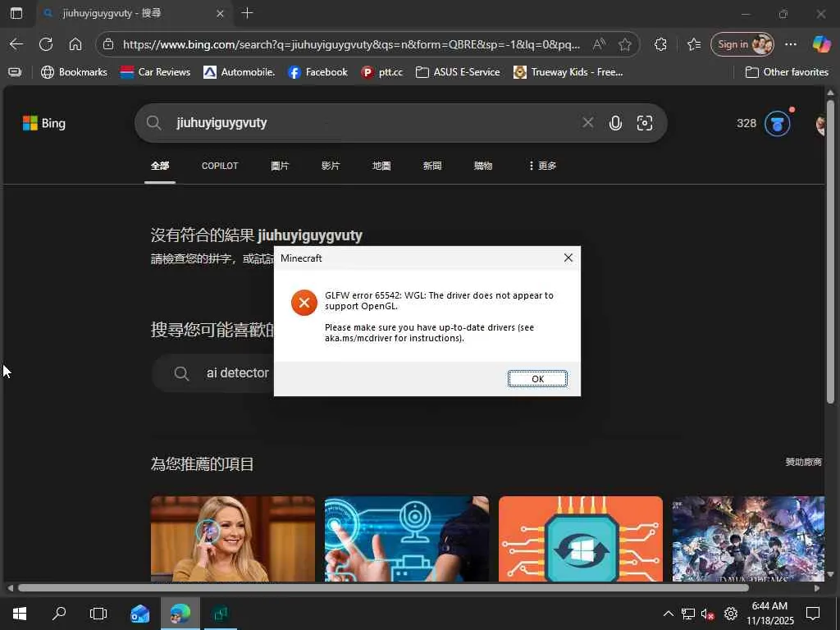Image resolution: width=840 pixels, height=630 pixels.
Task: Open the notification center
Action: pyautogui.click(x=813, y=614)
